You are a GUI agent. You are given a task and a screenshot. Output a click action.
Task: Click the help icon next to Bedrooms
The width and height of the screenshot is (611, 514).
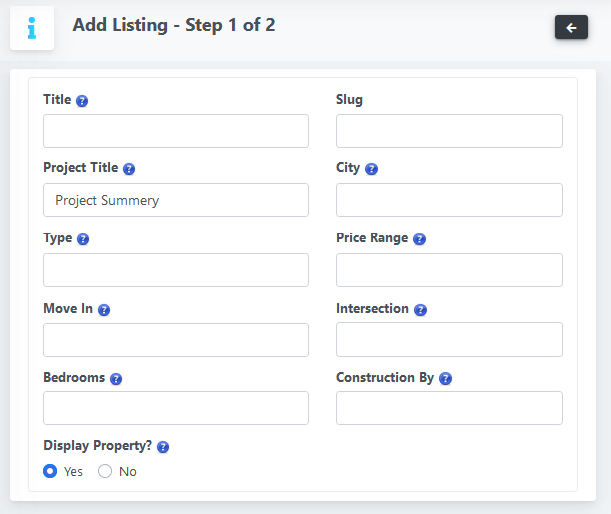116,379
